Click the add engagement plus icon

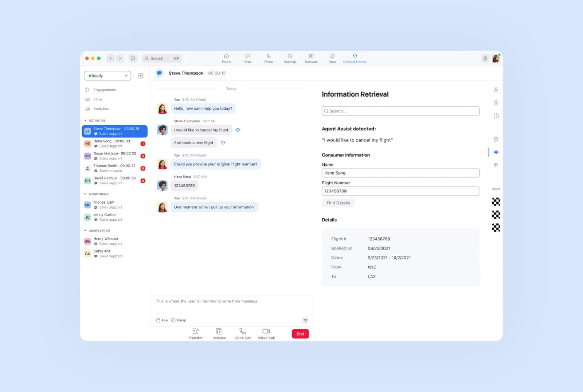tap(141, 76)
